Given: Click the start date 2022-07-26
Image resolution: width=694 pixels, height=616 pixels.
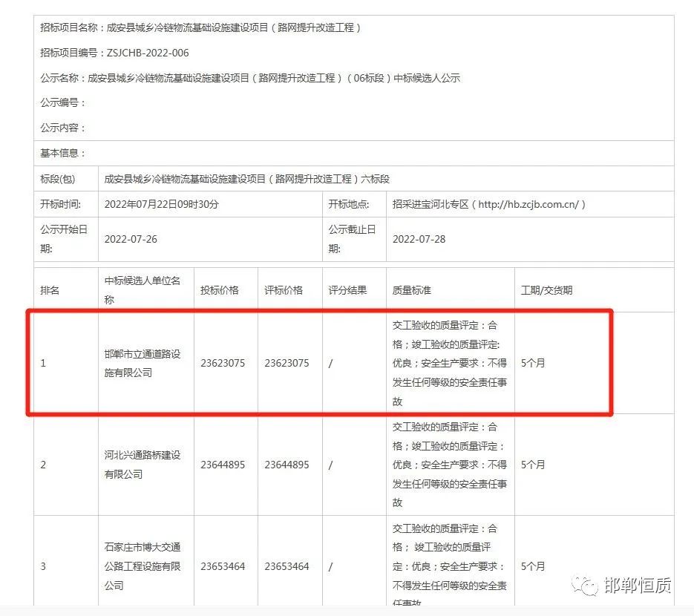Looking at the screenshot, I should point(131,239).
